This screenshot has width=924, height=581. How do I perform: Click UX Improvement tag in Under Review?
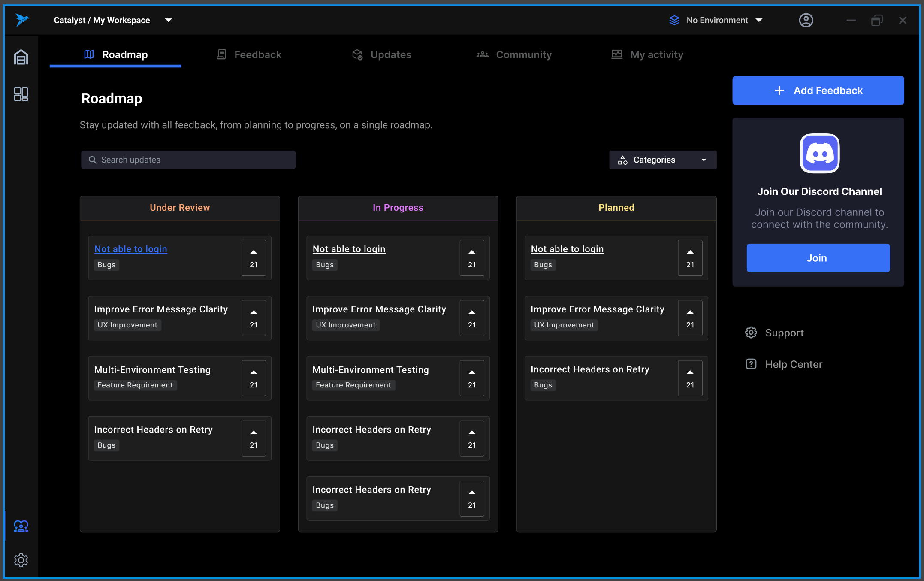click(x=127, y=325)
